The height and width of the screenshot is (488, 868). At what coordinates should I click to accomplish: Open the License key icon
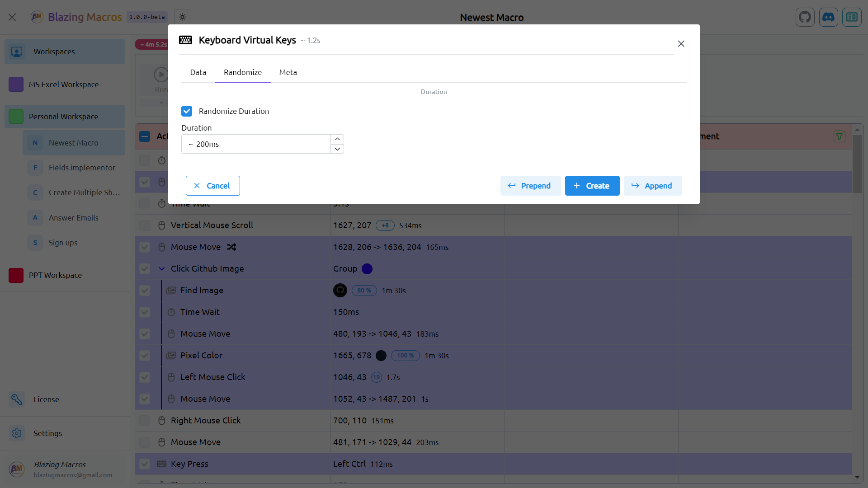(17, 399)
